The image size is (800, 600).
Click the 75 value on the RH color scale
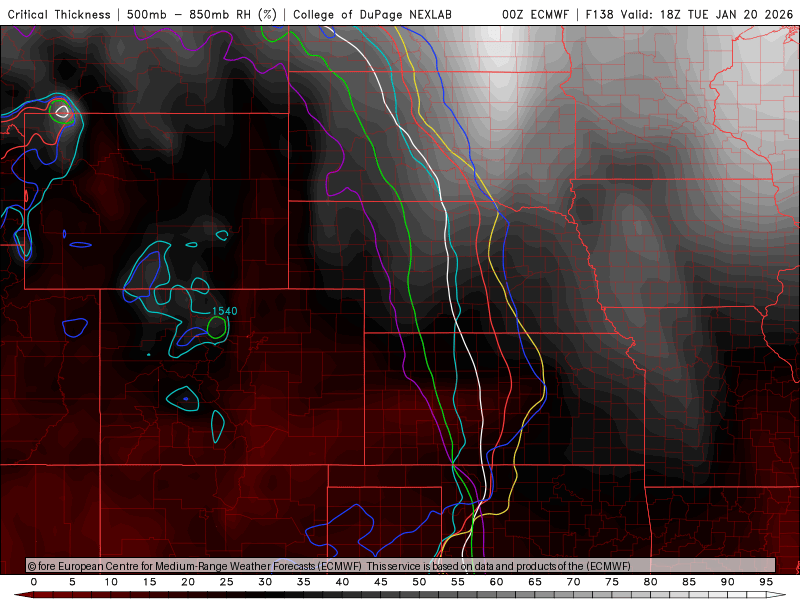pos(612,582)
